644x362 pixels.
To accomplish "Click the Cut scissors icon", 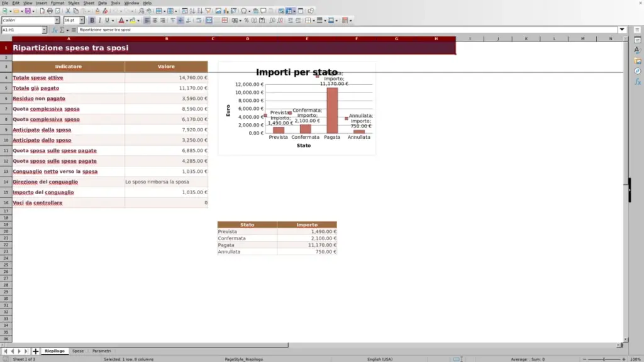I will pyautogui.click(x=68, y=11).
